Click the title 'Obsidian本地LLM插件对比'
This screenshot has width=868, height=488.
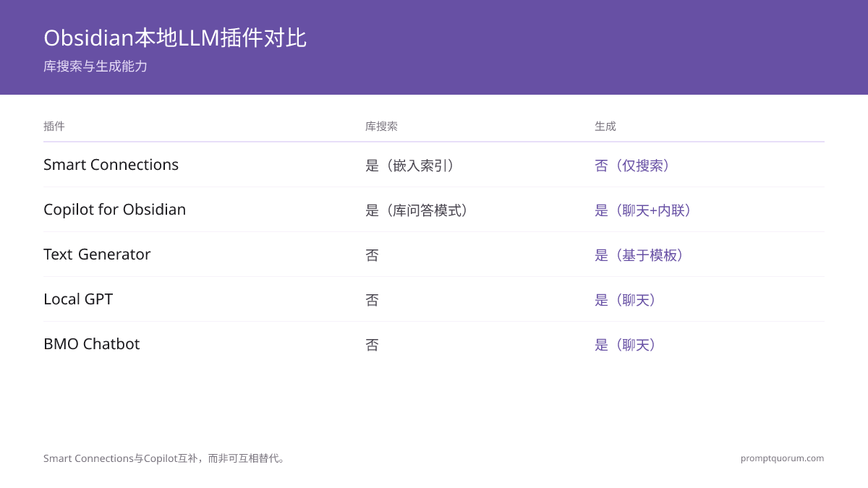(175, 38)
